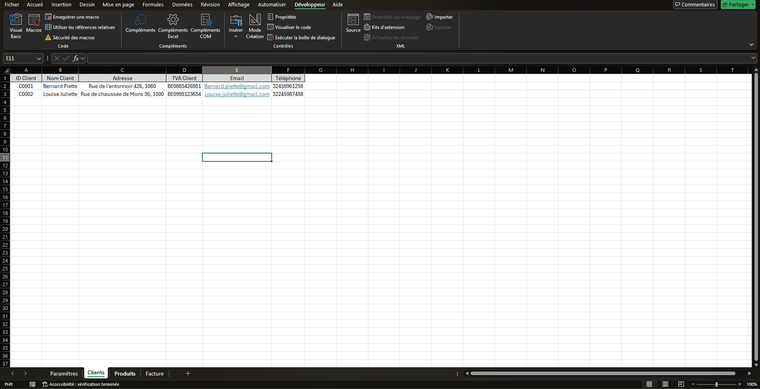Image resolution: width=760 pixels, height=389 pixels.
Task: Select cell containing Bernard Piette
Action: 60,86
